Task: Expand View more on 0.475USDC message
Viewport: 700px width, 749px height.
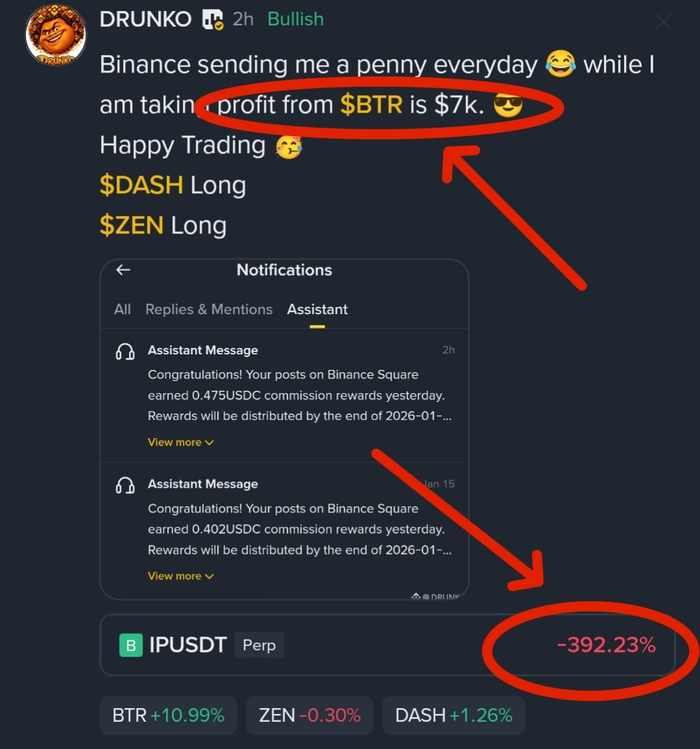Action: pyautogui.click(x=181, y=443)
